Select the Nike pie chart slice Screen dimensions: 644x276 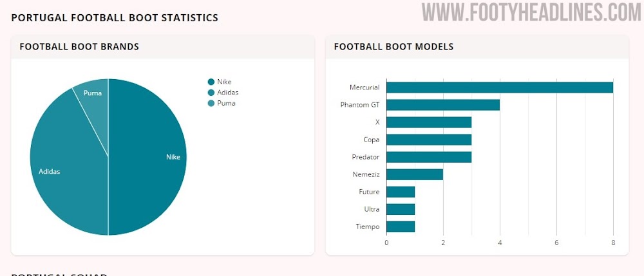148,157
